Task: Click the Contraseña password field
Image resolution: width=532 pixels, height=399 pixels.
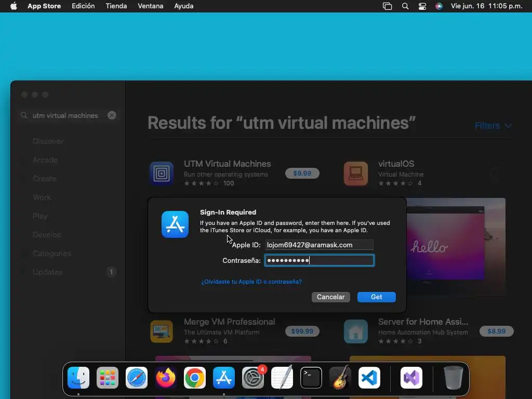Action: (x=320, y=261)
